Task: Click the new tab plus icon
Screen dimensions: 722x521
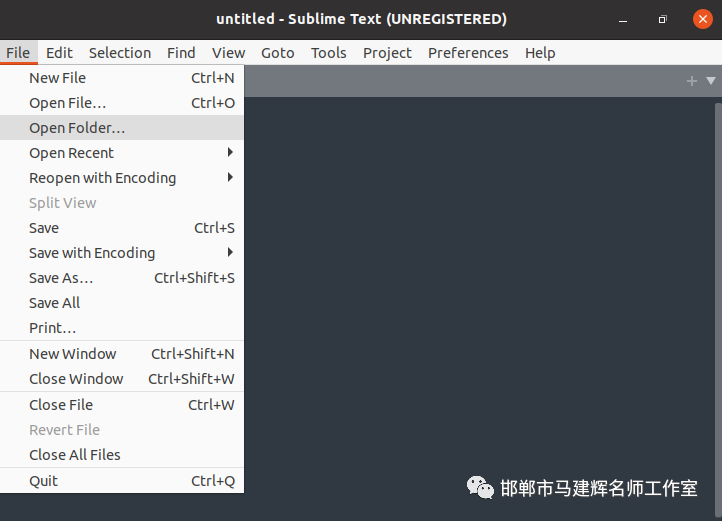Action: click(692, 81)
